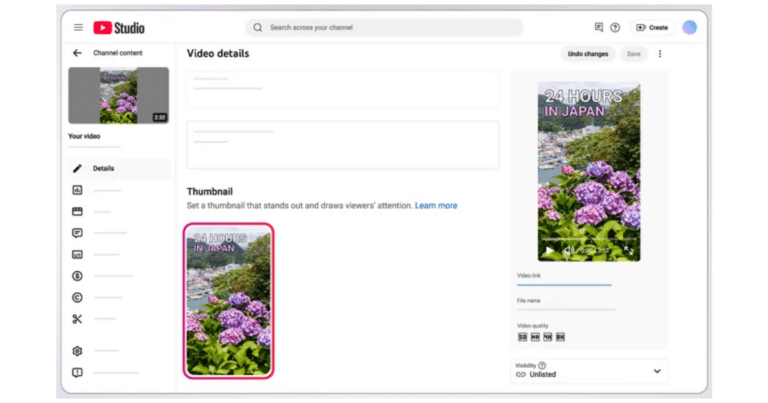
Task: Click the 2:32 duration badge
Action: (x=160, y=117)
